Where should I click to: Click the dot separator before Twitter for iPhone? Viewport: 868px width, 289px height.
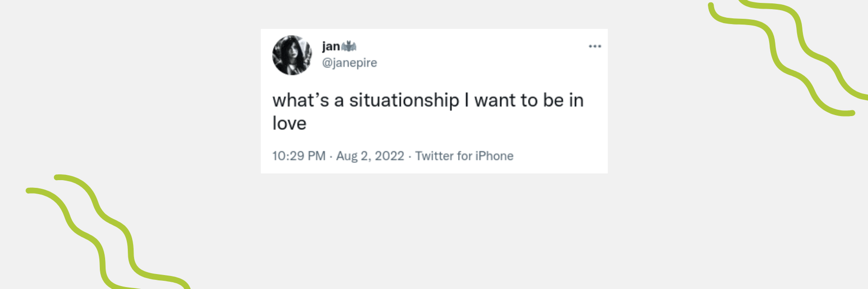click(x=409, y=157)
